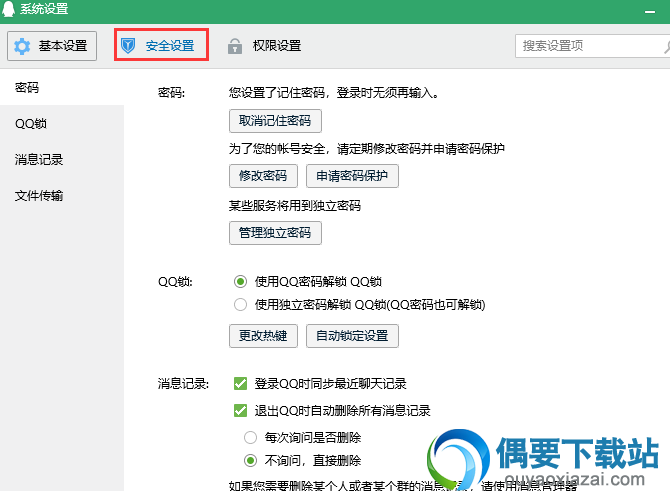Minimize the 系统设置 window
The height and width of the screenshot is (491, 670).
[650, 12]
